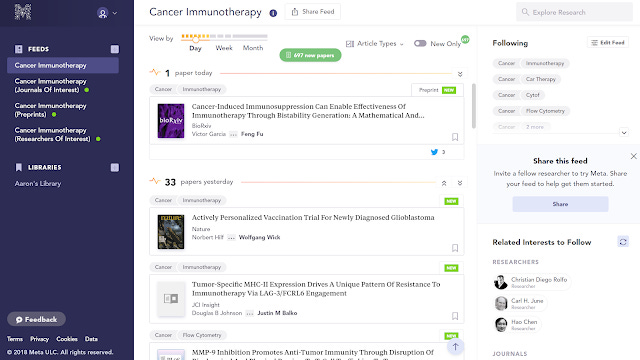
Task: Collapse the 1 paper today section
Action: 460,74
